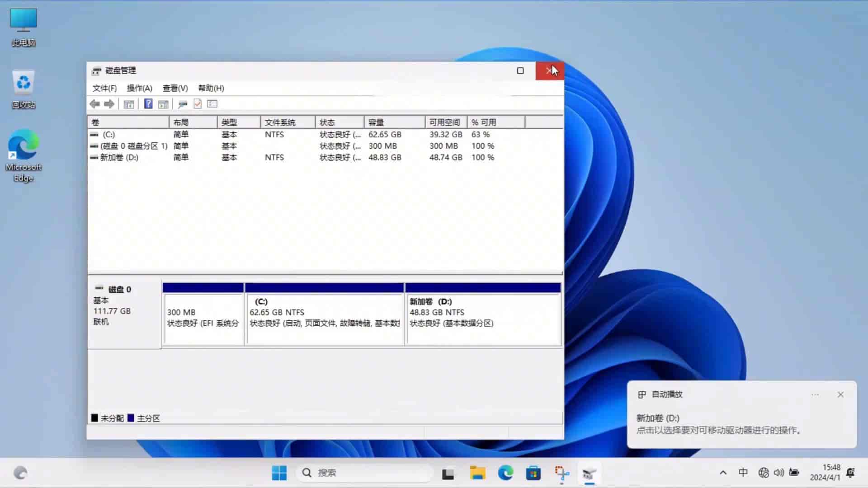Open the 帮助(H) menu
Screen dimensions: 868x488
coord(211,88)
